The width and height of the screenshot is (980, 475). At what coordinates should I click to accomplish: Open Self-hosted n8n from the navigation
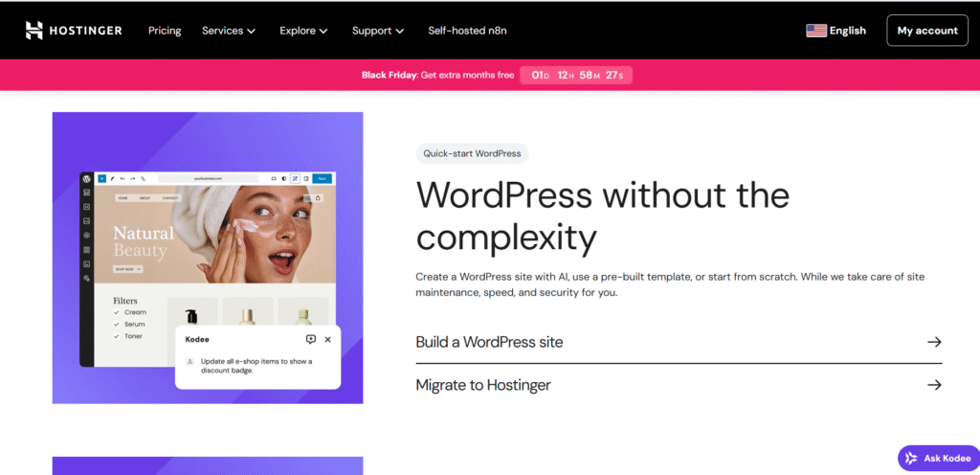point(467,31)
